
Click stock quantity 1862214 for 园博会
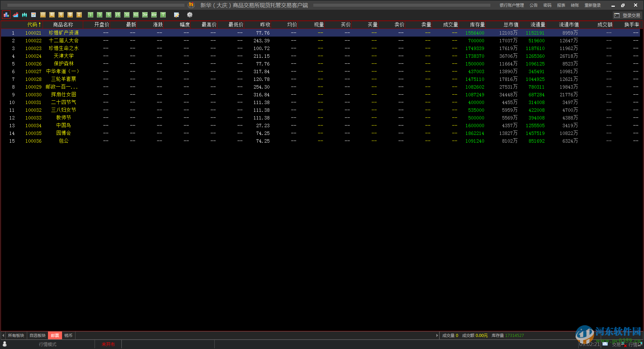pyautogui.click(x=475, y=133)
